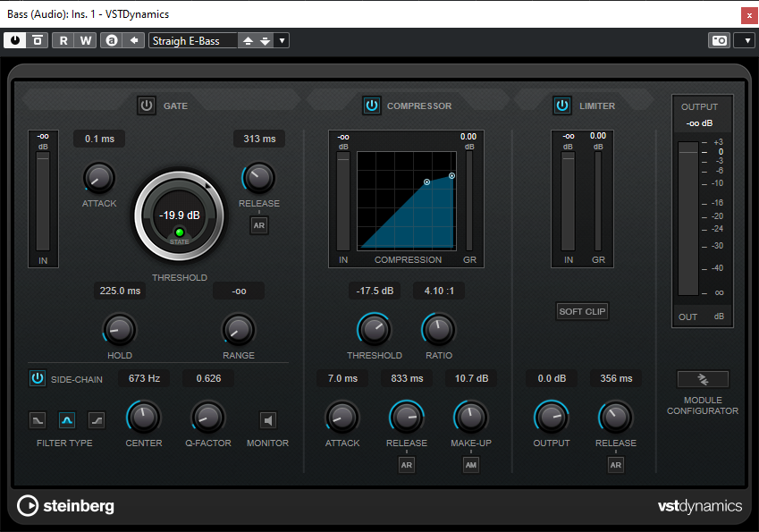
Task: Select the band-pass filter type icon
Action: pyautogui.click(x=67, y=420)
